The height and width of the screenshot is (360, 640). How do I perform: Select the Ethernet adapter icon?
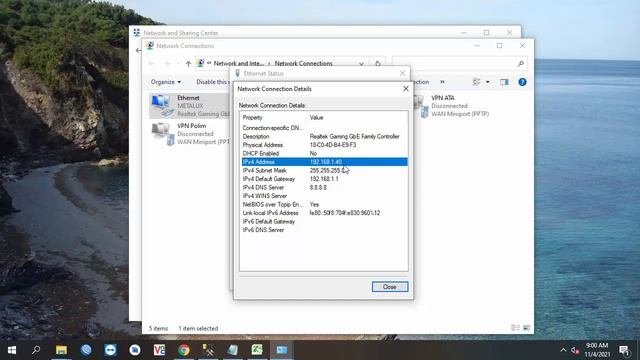coord(162,105)
